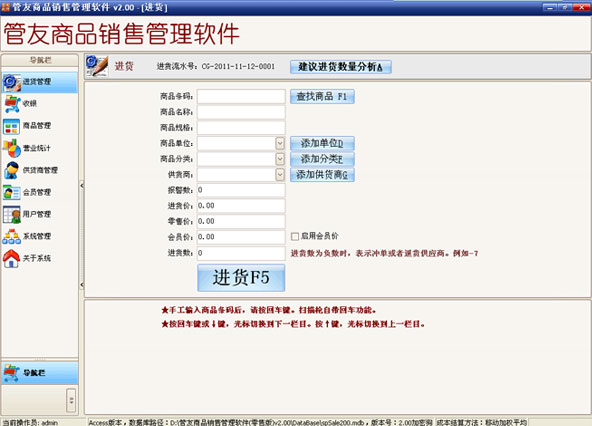The image size is (592, 426).
Task: Select 关于系统 menu label
Action: click(37, 258)
